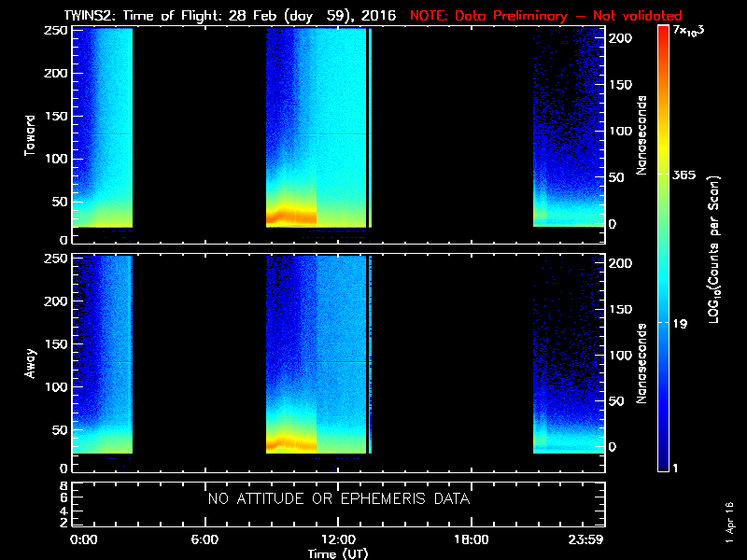Click the orange peak band in Away panel
This screenshot has width=747, height=560.
click(290, 443)
